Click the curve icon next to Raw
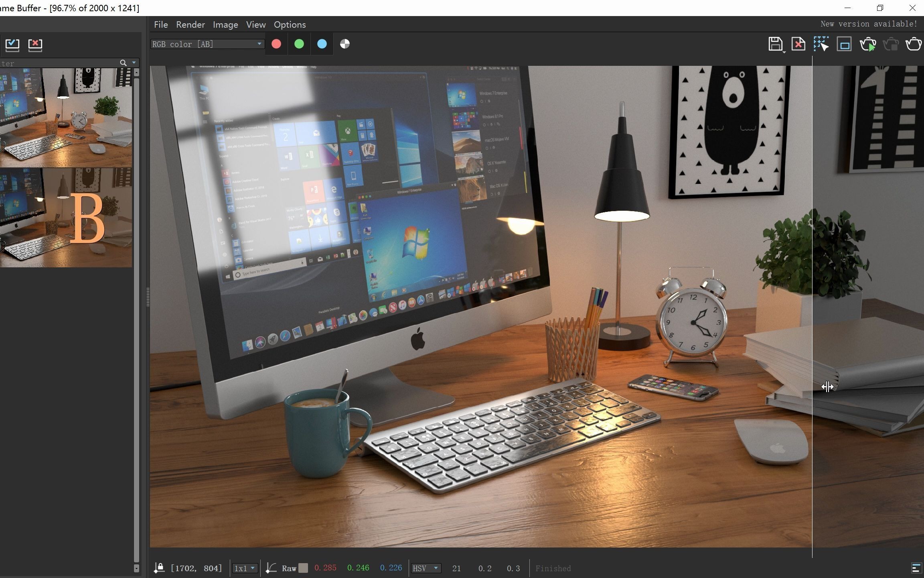 [271, 568]
